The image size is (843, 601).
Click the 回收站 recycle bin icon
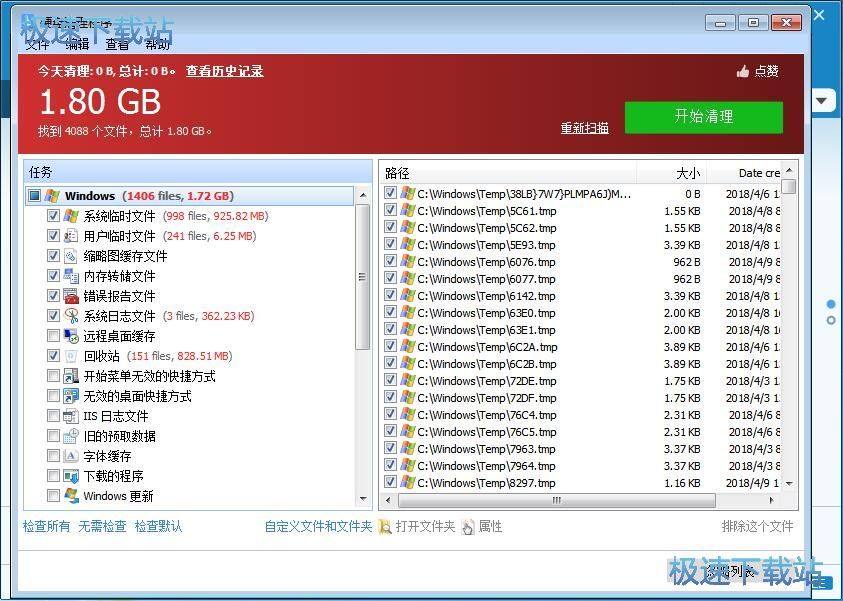click(71, 356)
